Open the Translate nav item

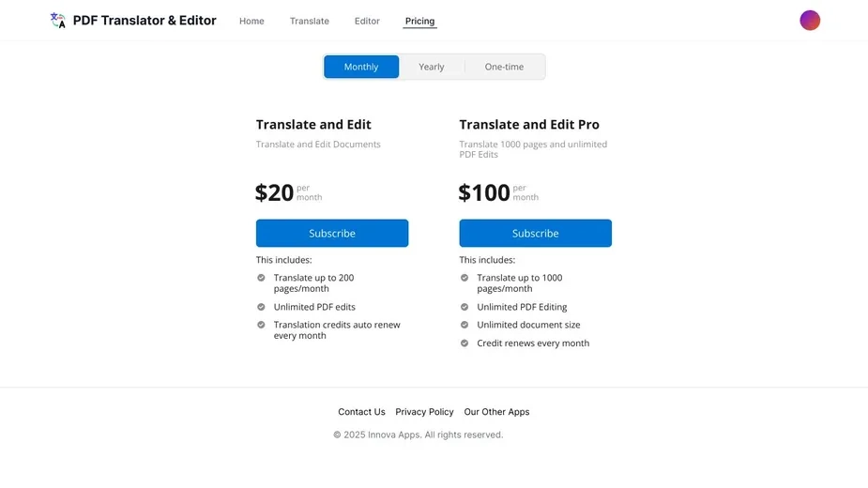309,21
